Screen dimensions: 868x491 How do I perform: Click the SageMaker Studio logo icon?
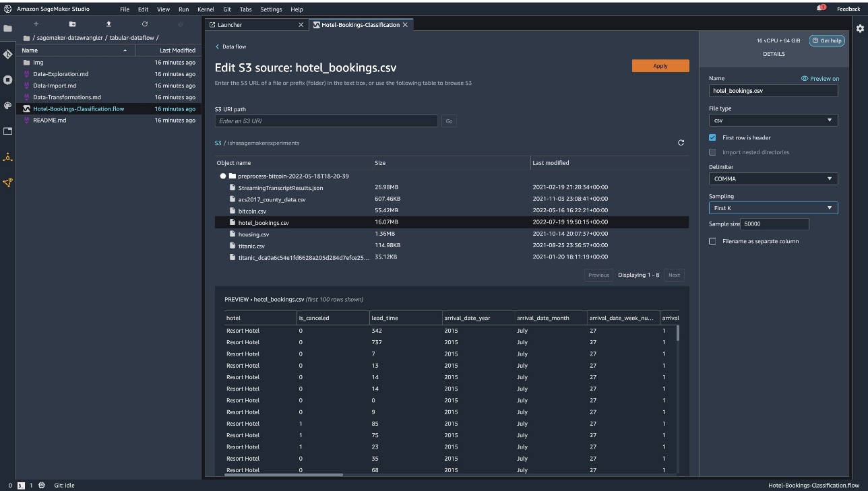7,9
